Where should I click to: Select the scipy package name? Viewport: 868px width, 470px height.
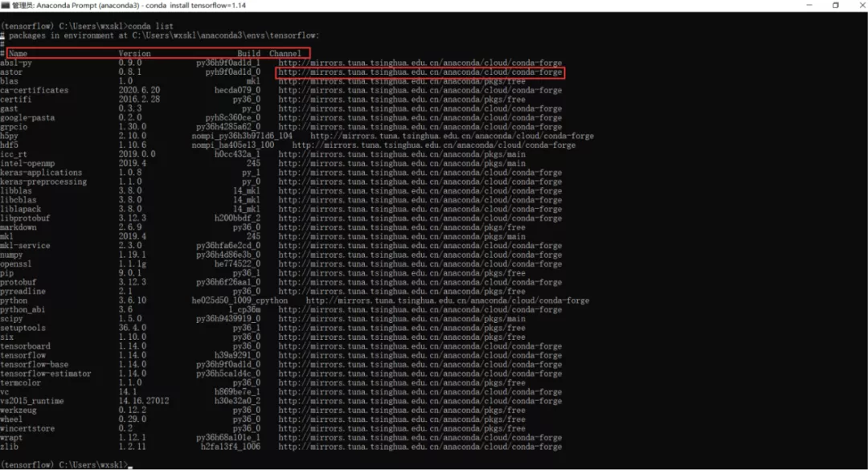[x=11, y=318]
